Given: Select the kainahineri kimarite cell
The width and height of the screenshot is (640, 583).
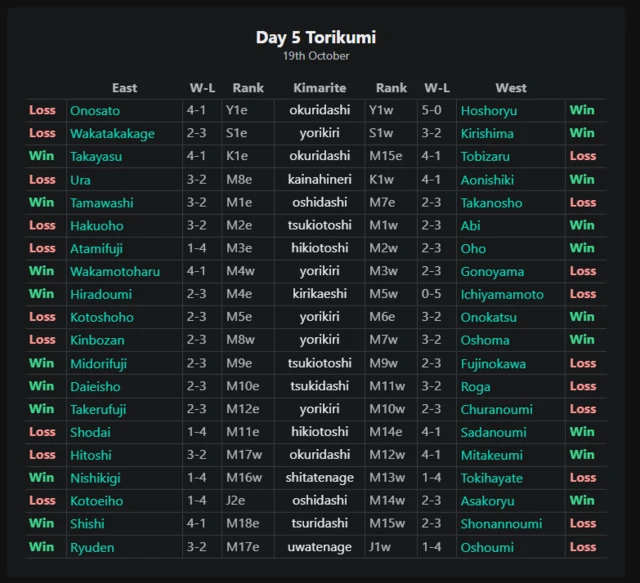Looking at the screenshot, I should 320,180.
